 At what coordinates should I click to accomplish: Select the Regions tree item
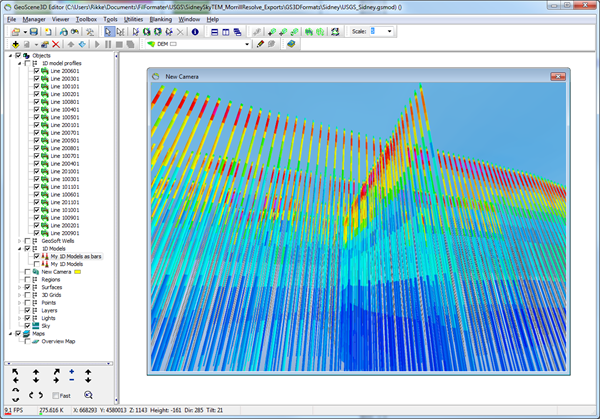[x=51, y=279]
